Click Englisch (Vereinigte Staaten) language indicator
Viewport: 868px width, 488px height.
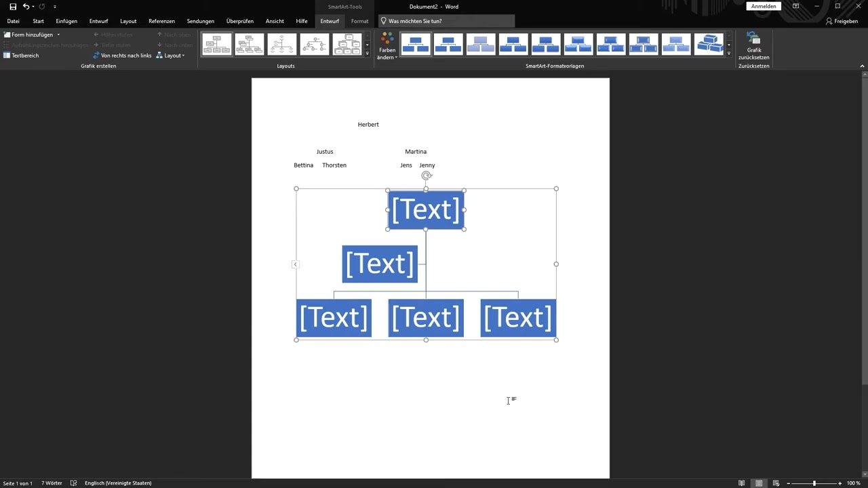pyautogui.click(x=118, y=483)
